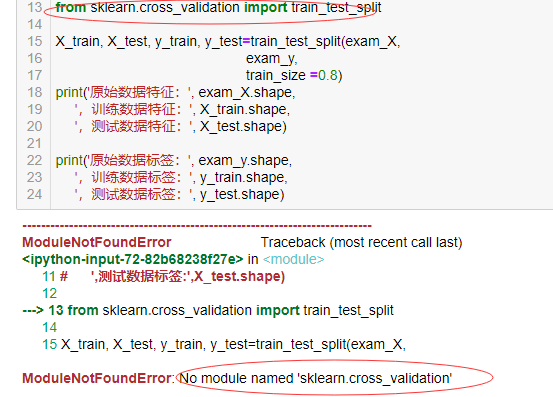Viewport: 553px width, 397px height.
Task: Click y_test.shape) on line 24
Action: (242, 195)
